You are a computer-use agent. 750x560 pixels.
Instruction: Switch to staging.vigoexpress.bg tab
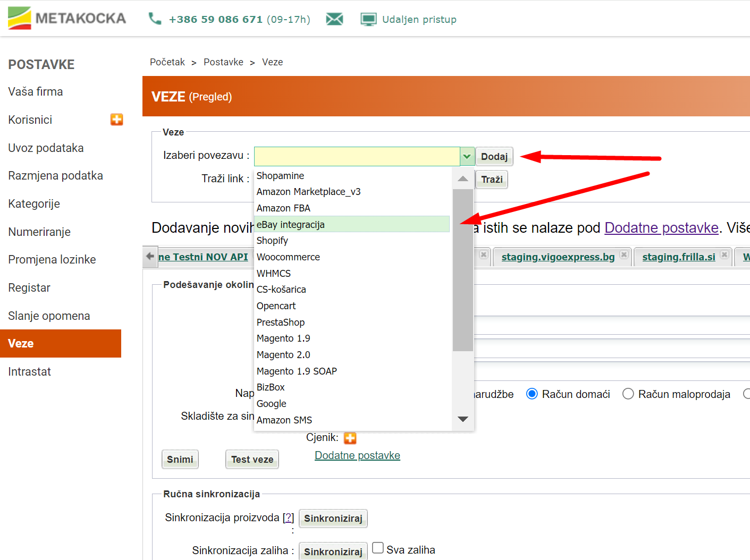point(558,257)
